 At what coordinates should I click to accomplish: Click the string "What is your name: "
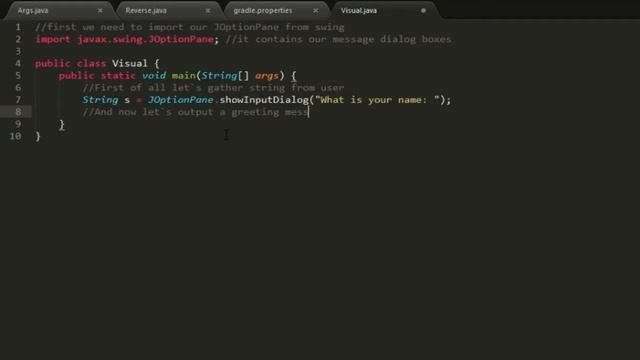coord(378,100)
